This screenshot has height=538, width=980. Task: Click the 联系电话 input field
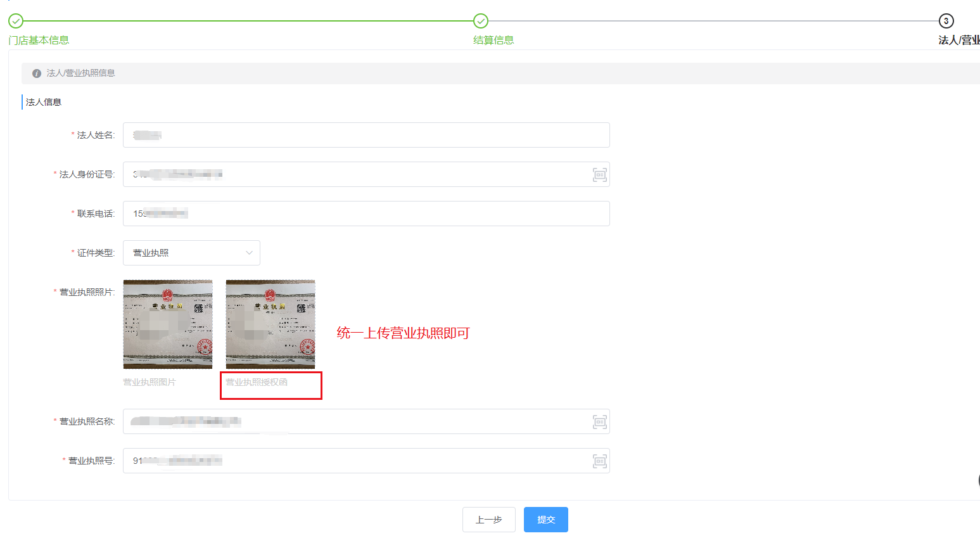[366, 214]
